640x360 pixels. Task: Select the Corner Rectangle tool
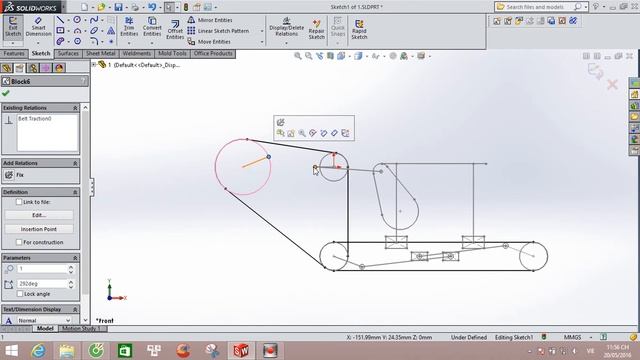(60, 31)
